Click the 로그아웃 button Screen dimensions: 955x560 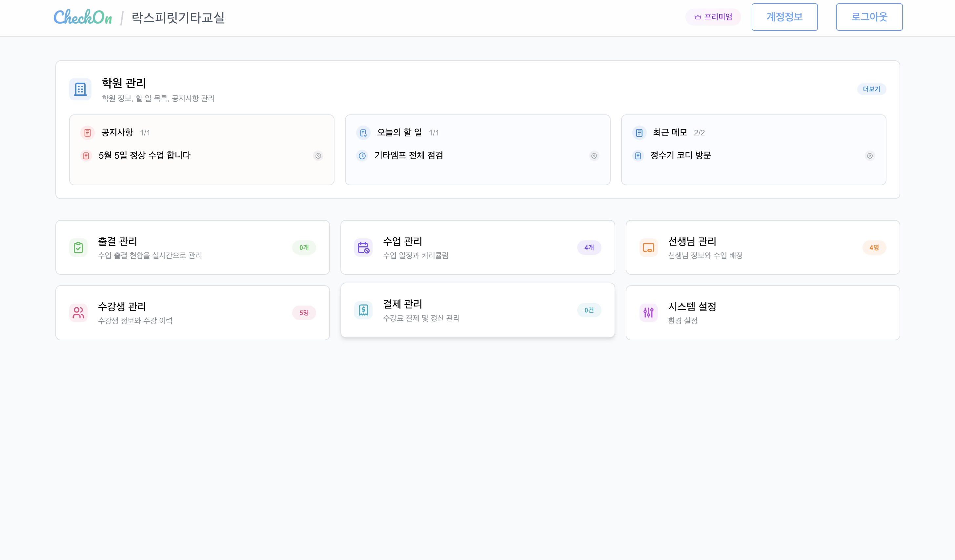[x=869, y=17]
